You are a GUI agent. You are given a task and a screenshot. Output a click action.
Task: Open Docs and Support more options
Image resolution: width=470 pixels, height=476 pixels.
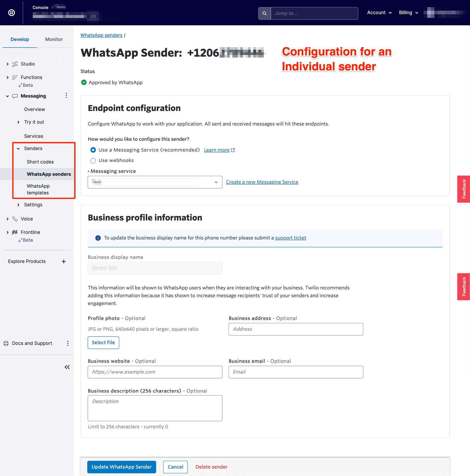coord(68,343)
